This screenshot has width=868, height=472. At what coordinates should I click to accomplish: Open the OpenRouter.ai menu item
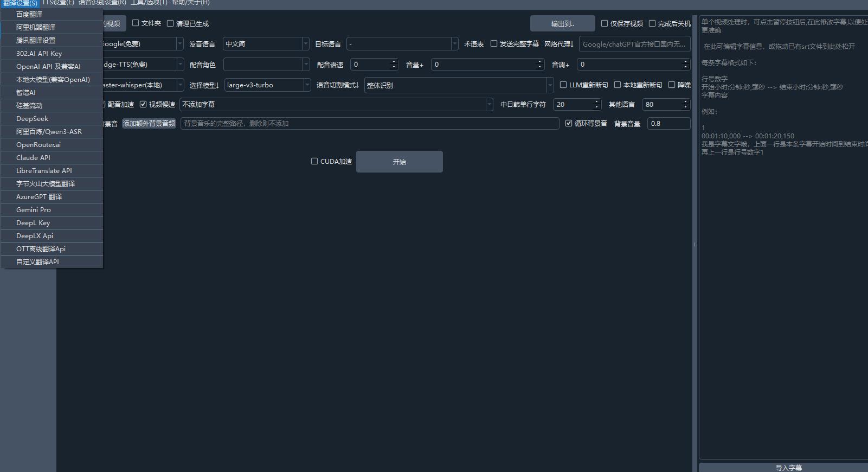[38, 145]
